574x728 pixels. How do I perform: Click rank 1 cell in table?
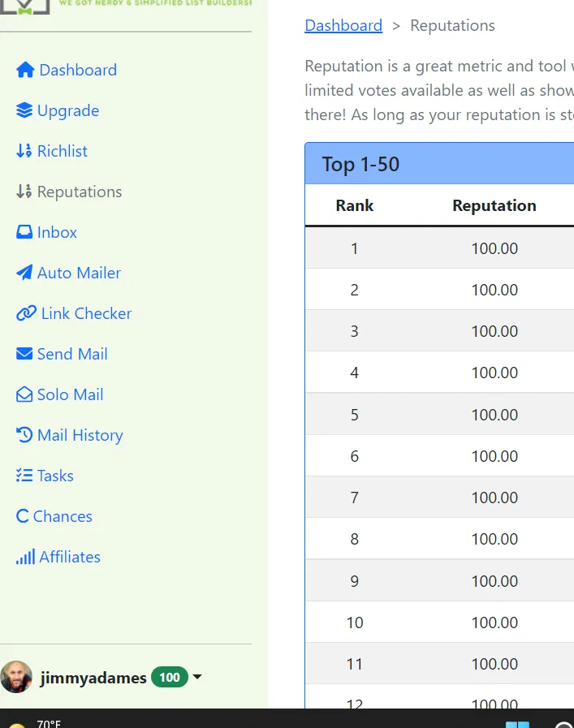click(354, 248)
